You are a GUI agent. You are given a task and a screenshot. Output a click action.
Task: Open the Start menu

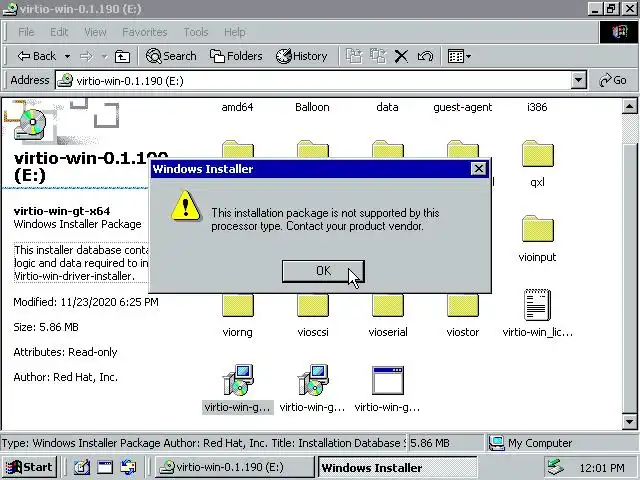(29, 467)
